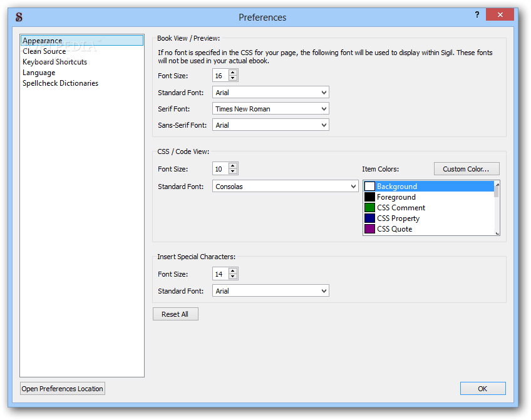
Task: Click the Item Colors list scroll down arrow
Action: (497, 233)
